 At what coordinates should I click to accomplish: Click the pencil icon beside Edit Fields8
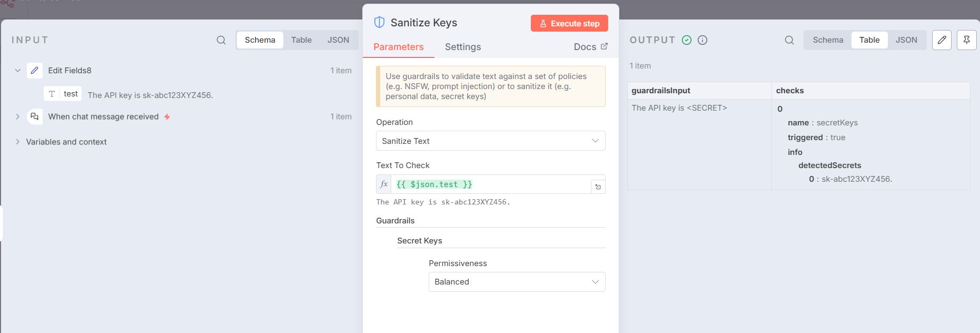pyautogui.click(x=35, y=70)
